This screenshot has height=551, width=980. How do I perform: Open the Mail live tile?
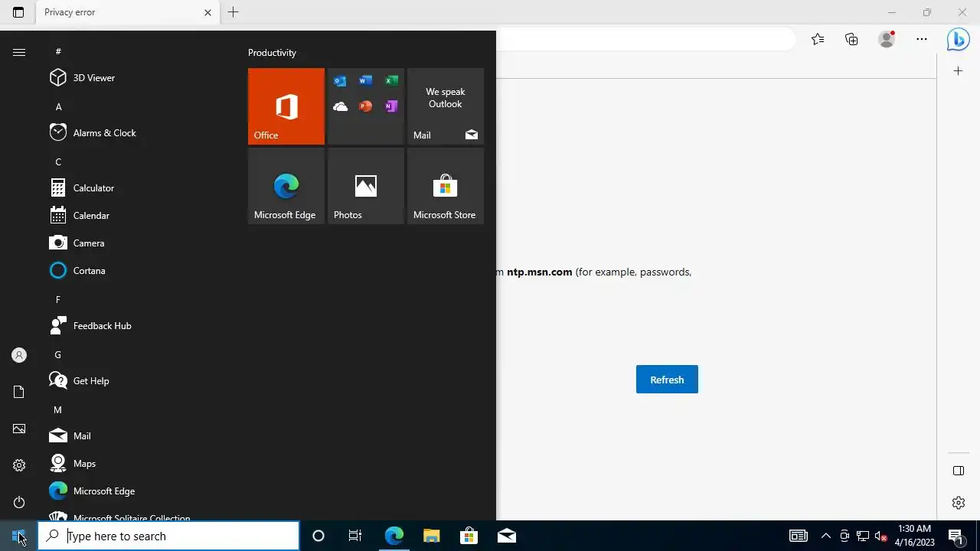(x=446, y=106)
